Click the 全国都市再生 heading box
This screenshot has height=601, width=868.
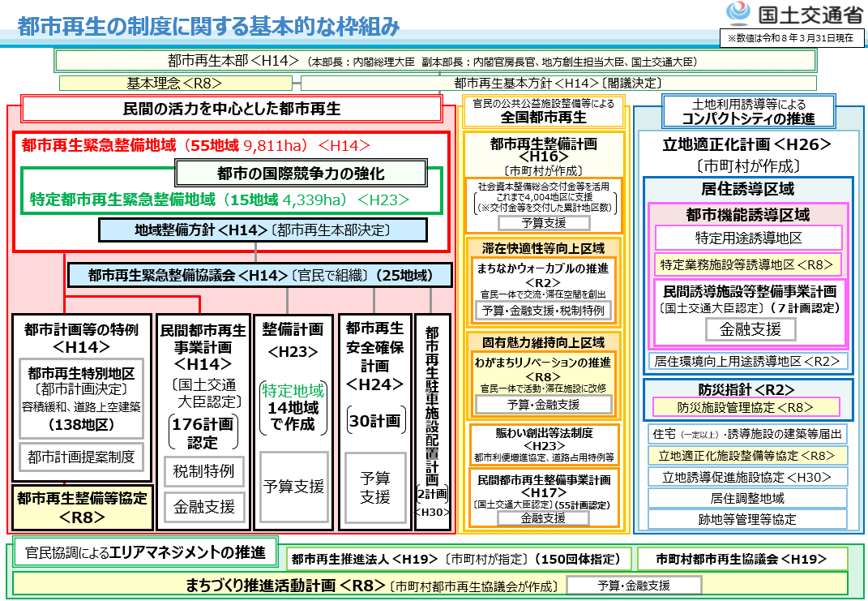pos(544,111)
